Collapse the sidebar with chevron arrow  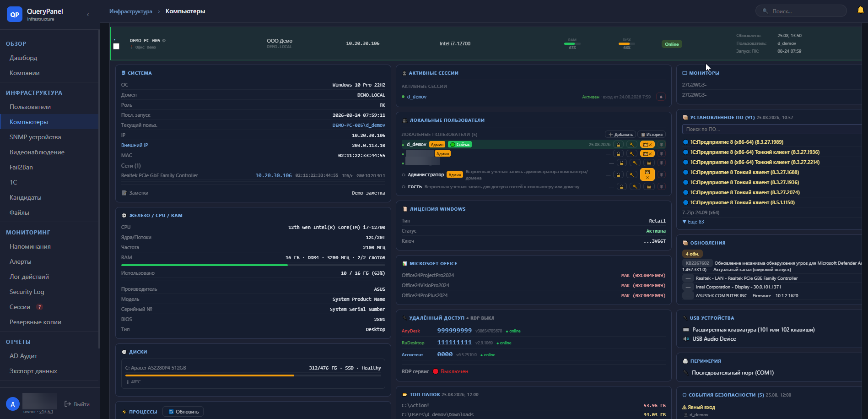click(x=88, y=15)
